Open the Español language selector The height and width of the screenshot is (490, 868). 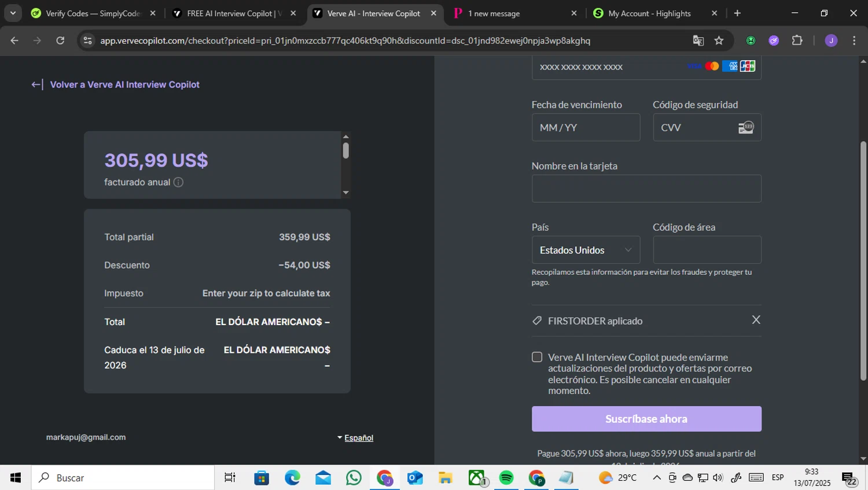355,438
